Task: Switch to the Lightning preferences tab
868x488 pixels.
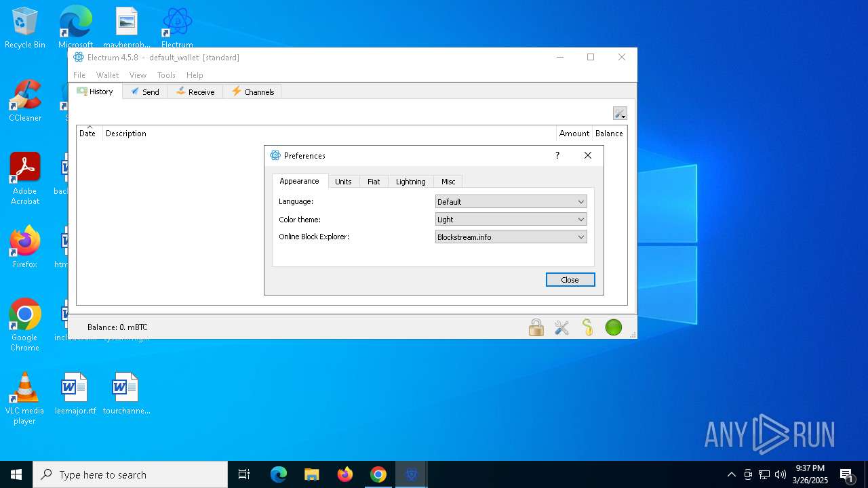Action: (411, 182)
